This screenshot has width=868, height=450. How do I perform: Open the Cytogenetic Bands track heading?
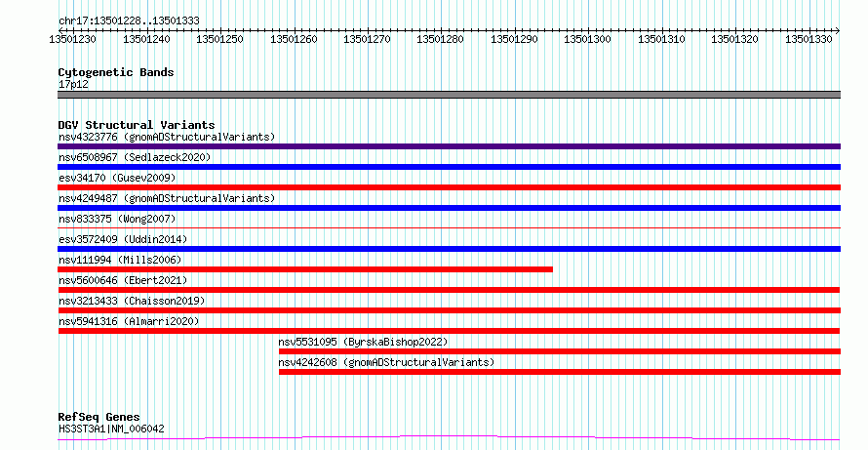click(116, 72)
